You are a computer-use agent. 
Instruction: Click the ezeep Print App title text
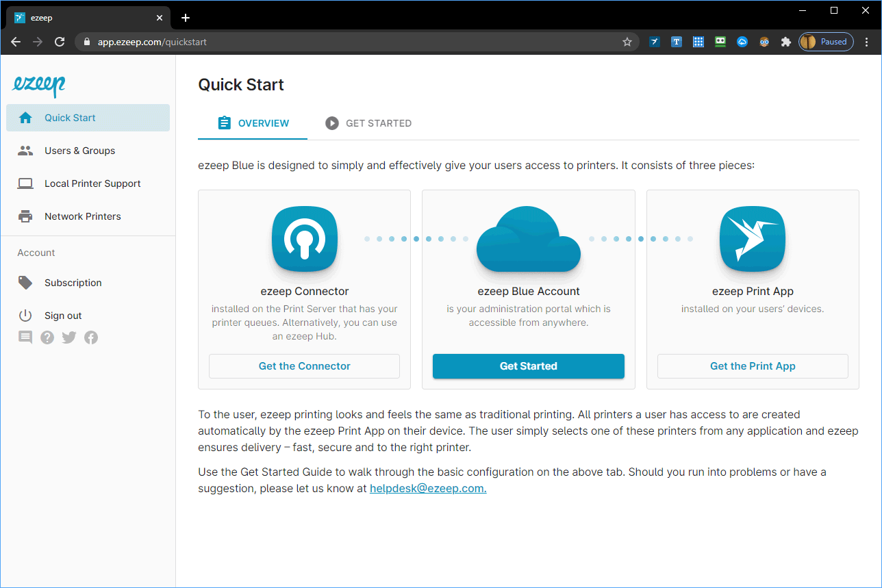[x=753, y=291]
